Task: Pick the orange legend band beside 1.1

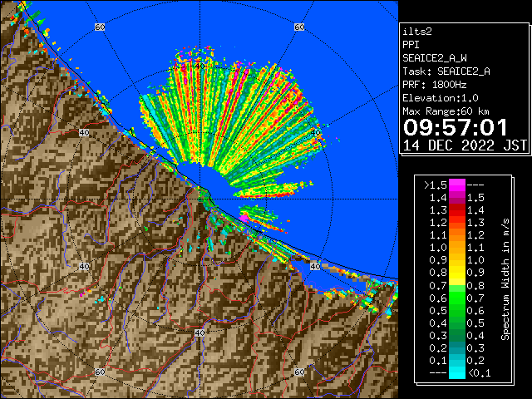Action: pos(457,235)
